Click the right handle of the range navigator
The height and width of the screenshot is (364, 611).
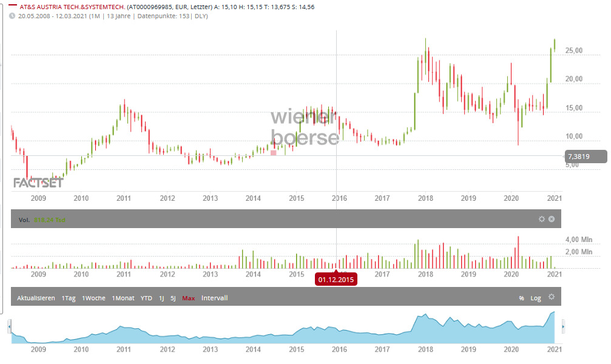click(x=563, y=327)
